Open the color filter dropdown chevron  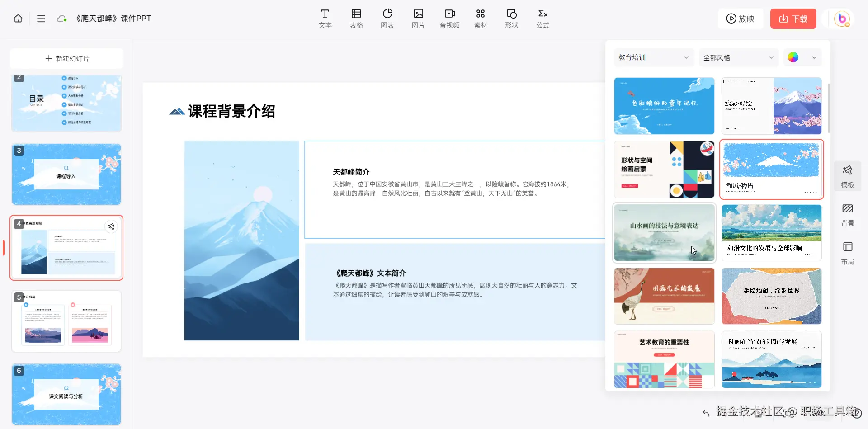click(814, 57)
